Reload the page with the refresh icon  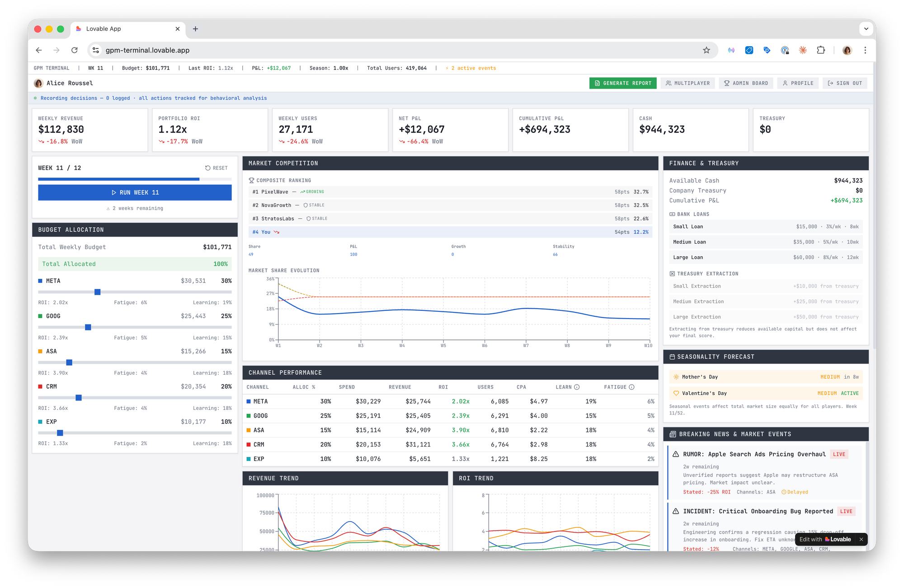point(75,50)
